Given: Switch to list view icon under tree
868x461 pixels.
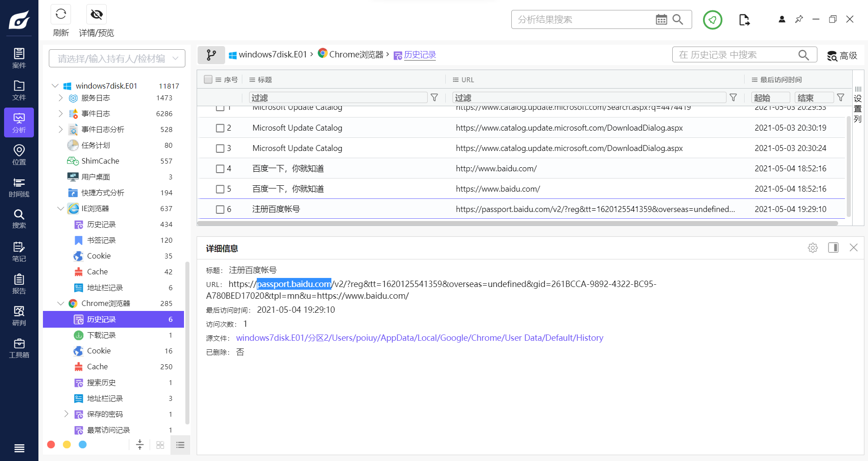Looking at the screenshot, I should (180, 445).
